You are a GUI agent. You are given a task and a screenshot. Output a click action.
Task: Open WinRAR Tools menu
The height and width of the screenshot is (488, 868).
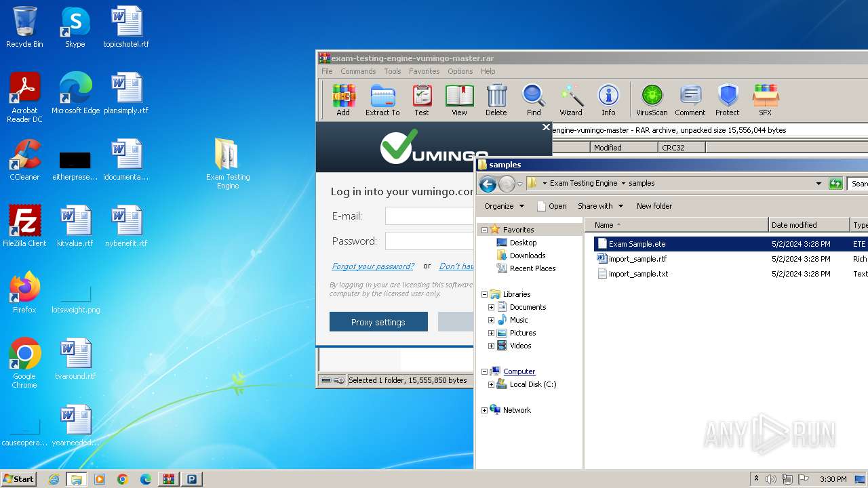(x=393, y=71)
